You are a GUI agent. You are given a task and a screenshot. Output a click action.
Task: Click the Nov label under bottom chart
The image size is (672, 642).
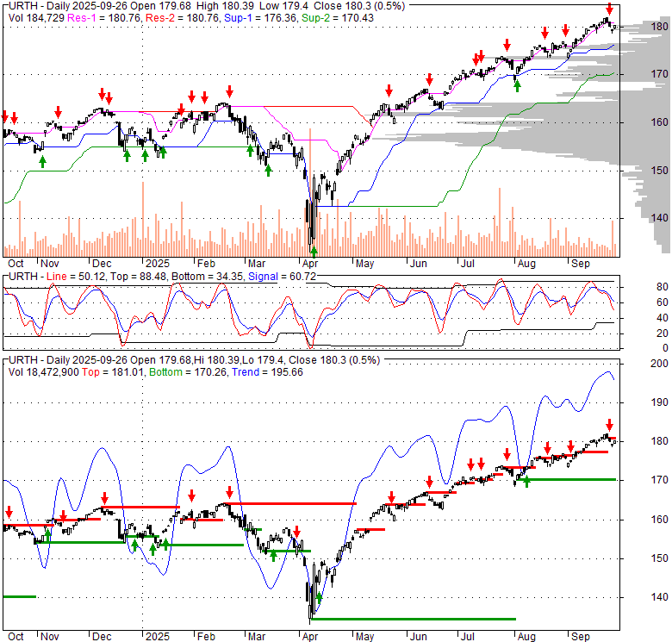coord(49,637)
